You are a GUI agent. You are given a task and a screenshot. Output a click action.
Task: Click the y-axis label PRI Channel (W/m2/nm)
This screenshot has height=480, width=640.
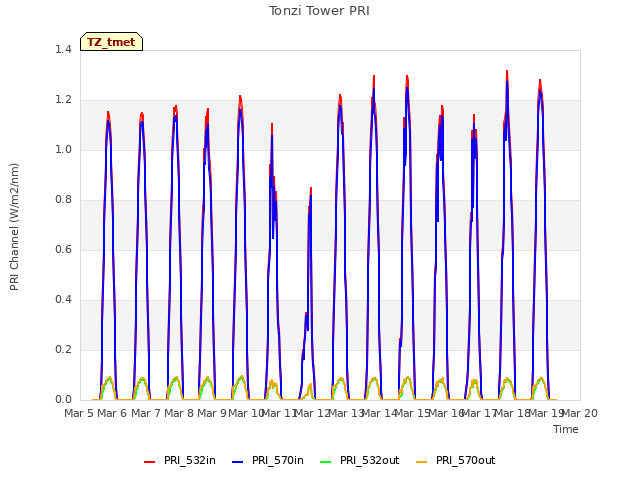coord(14,227)
